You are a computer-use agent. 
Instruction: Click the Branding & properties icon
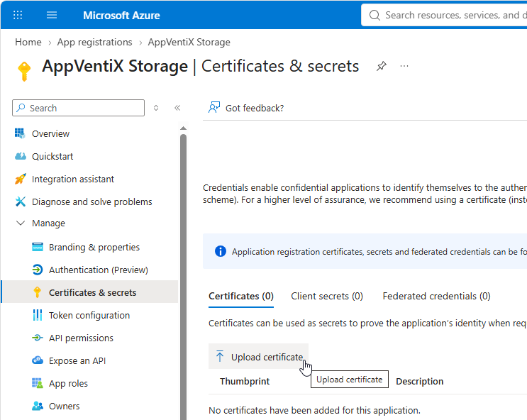point(38,247)
